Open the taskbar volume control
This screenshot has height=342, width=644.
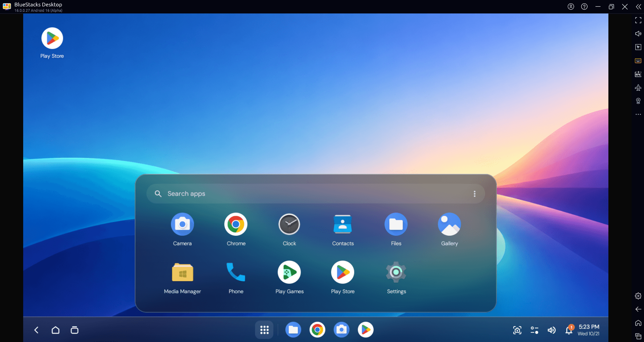552,330
